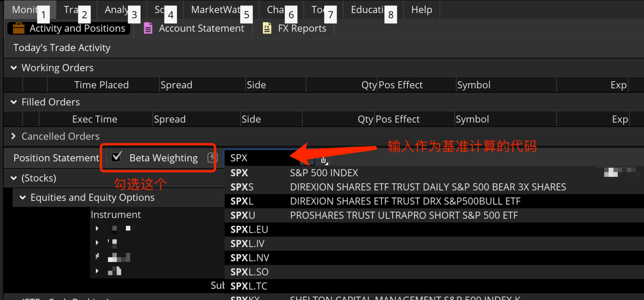644x300 pixels.
Task: Expand the second instrument row arrow
Action: pyautogui.click(x=97, y=242)
